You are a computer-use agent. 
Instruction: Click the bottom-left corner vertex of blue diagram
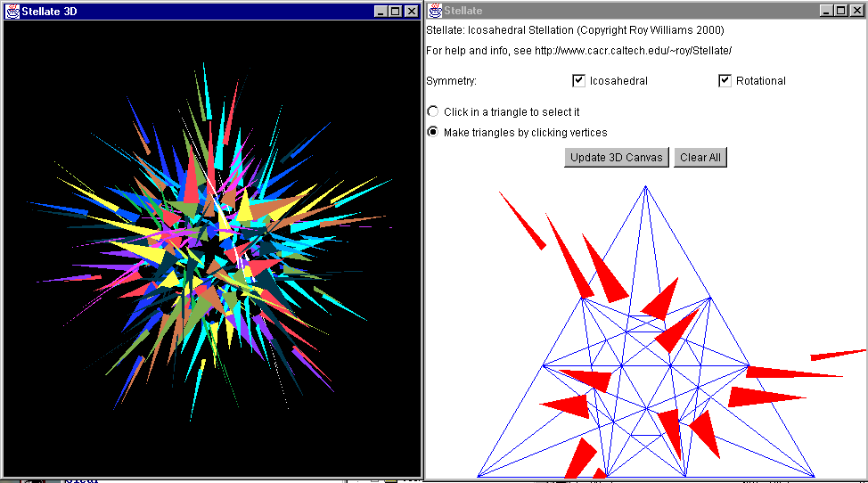point(478,476)
